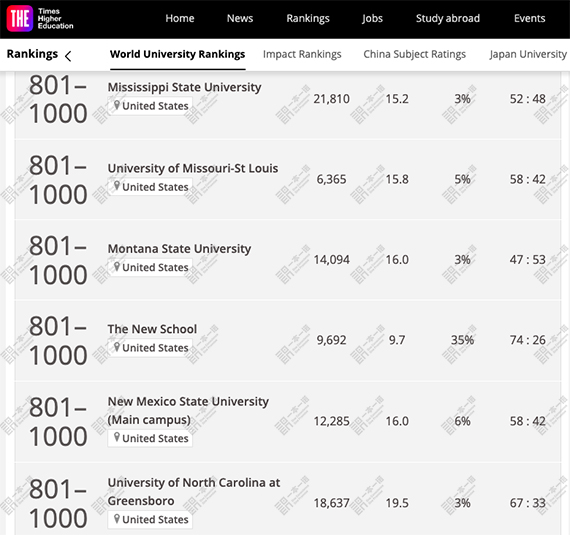This screenshot has width=570, height=535.
Task: Open the Home menu item
Action: (180, 18)
